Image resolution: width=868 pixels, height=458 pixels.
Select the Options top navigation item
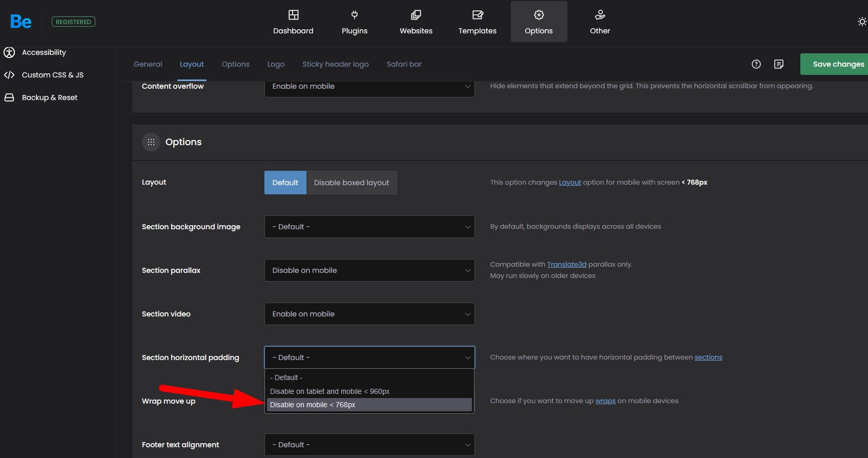point(539,22)
